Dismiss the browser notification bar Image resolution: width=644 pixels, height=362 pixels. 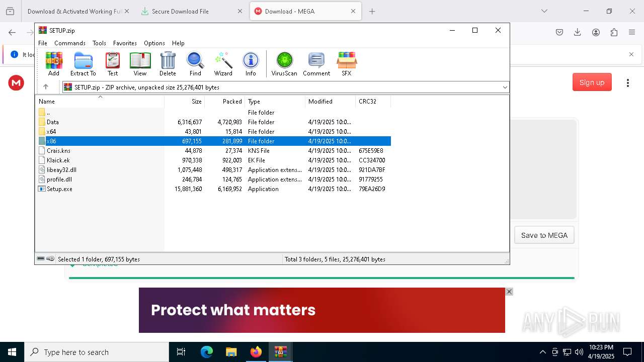tap(631, 54)
